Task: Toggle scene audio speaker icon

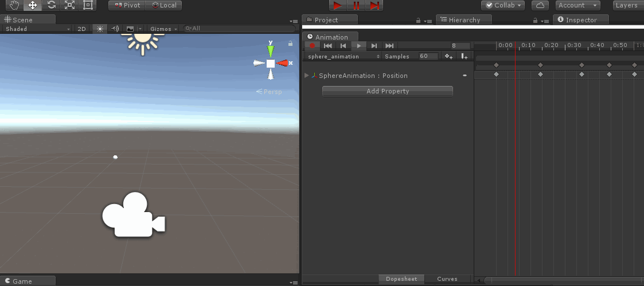Action: click(x=115, y=29)
